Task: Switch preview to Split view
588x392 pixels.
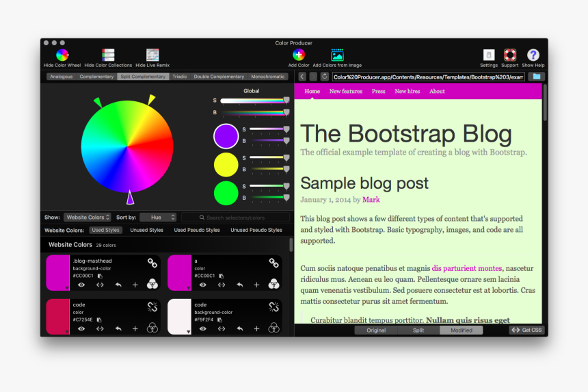Action: [418, 330]
